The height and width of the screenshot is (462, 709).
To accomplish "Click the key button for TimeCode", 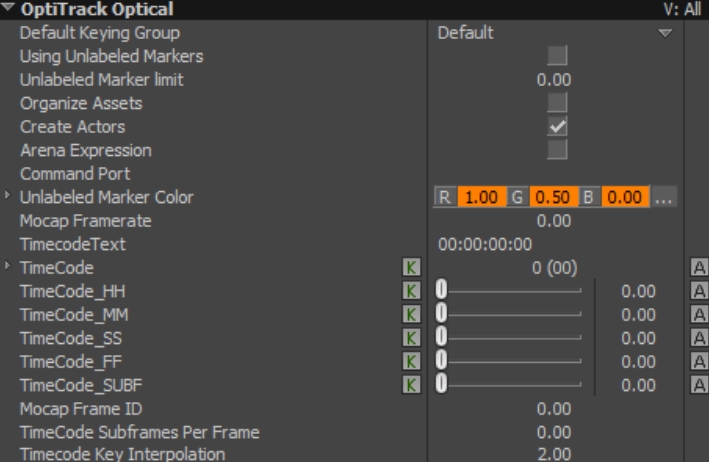I will (410, 268).
